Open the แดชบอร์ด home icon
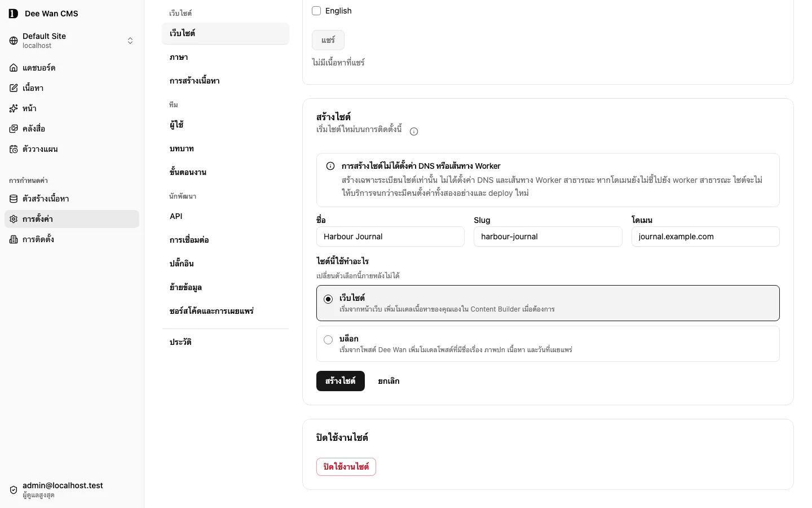 click(x=14, y=68)
